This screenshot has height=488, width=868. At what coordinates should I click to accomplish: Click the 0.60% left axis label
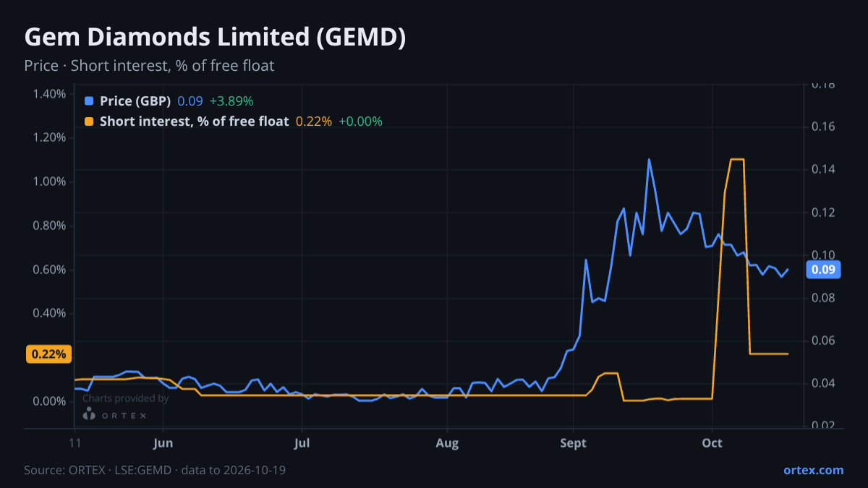pyautogui.click(x=49, y=270)
